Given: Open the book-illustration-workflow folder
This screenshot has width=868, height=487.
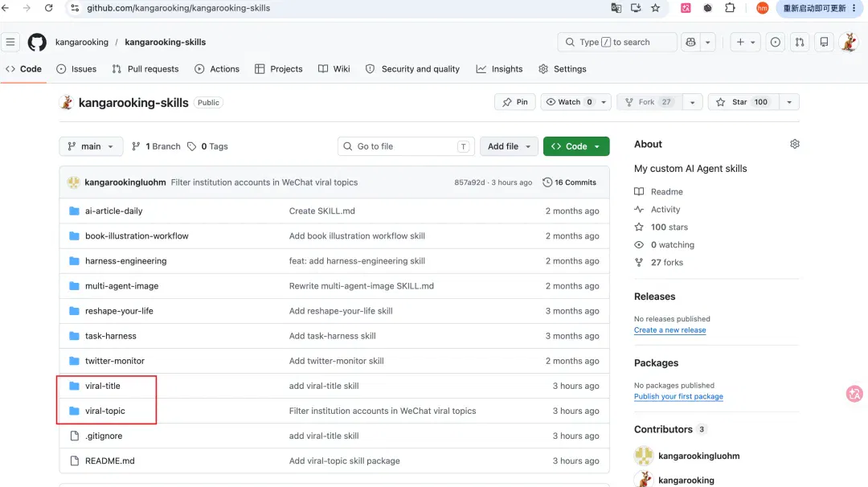Looking at the screenshot, I should tap(137, 235).
